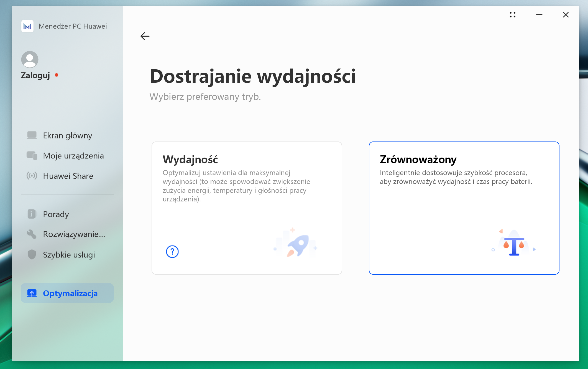Viewport: 588px width, 369px height.
Task: Open the Optymalizacja menu item
Action: click(x=67, y=293)
